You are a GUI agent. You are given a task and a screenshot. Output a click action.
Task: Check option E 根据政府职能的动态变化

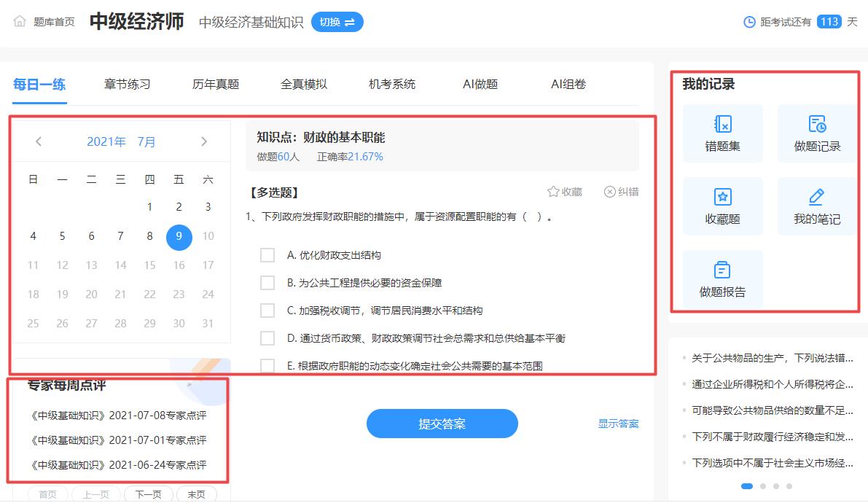click(267, 364)
